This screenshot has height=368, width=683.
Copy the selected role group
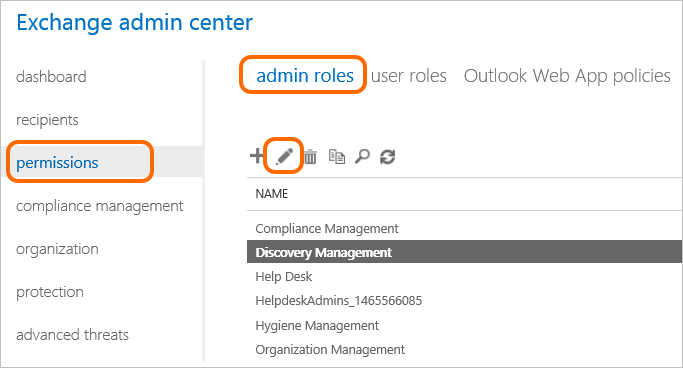[337, 156]
